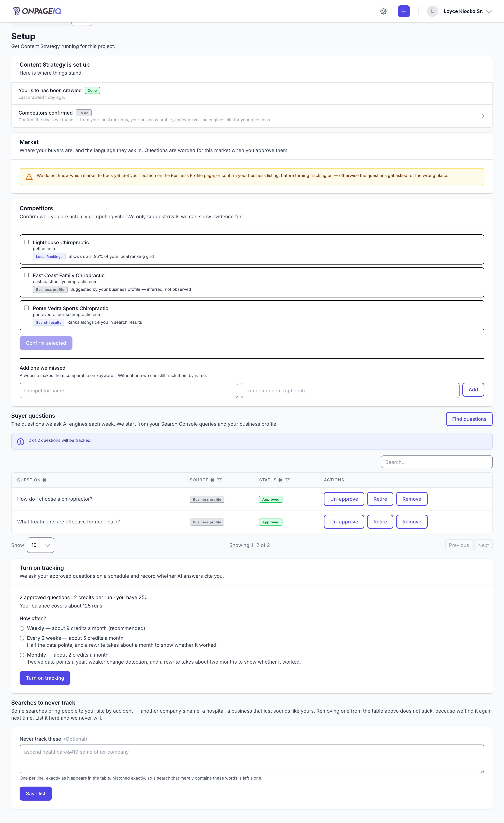The image size is (504, 823).
Task: Sort by Question column arrows
Action: [x=44, y=480]
